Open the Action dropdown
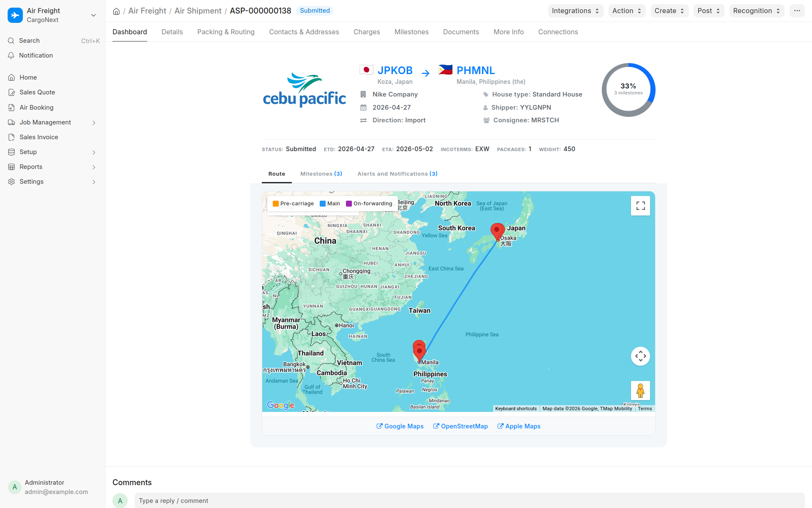 coord(627,11)
